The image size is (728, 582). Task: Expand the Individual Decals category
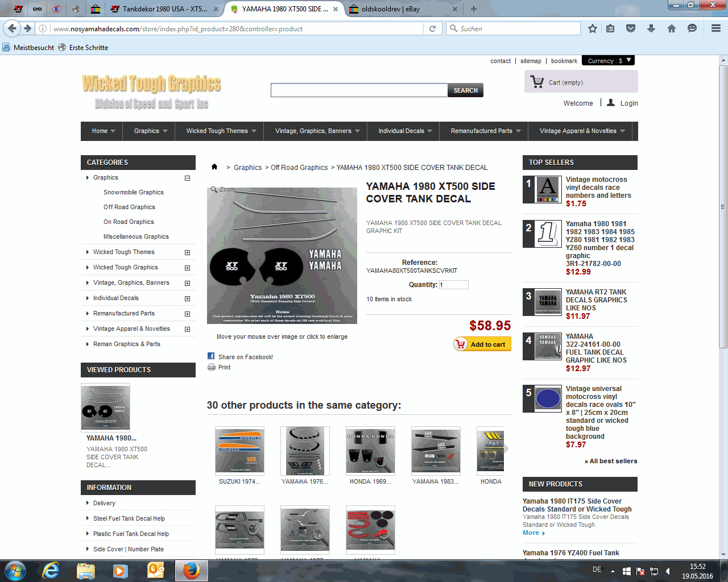click(x=187, y=298)
